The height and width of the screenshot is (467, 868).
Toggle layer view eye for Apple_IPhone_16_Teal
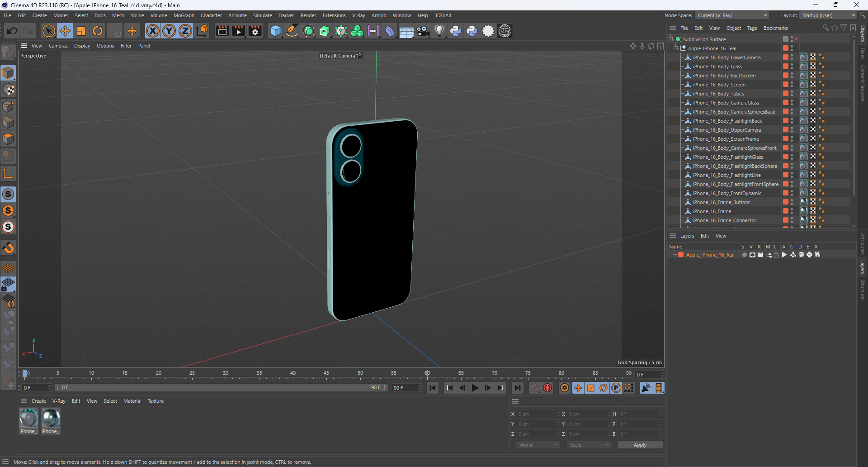[x=752, y=255]
